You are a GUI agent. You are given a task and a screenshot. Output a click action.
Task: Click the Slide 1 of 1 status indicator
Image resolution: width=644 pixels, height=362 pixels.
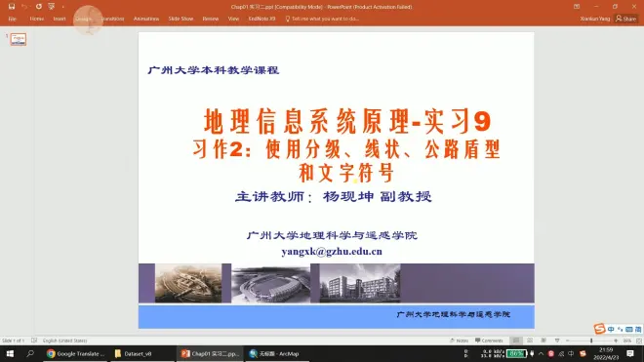13,341
